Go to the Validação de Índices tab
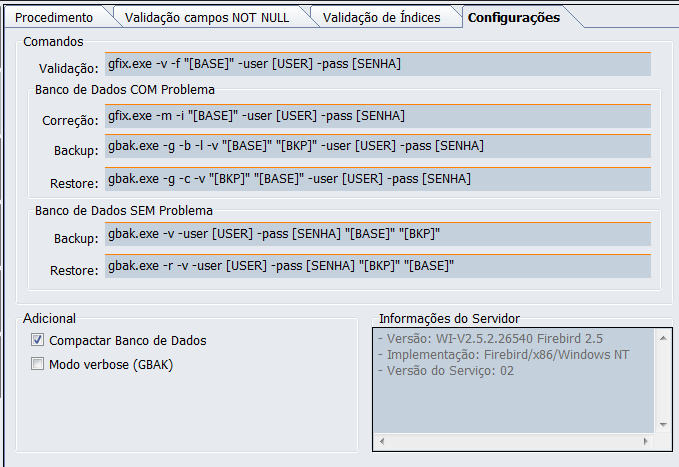The height and width of the screenshot is (467, 679). tap(380, 17)
